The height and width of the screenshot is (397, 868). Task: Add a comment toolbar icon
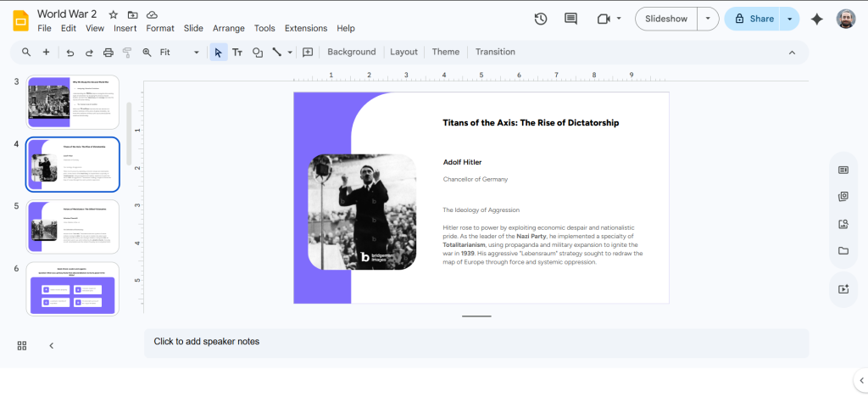[308, 52]
